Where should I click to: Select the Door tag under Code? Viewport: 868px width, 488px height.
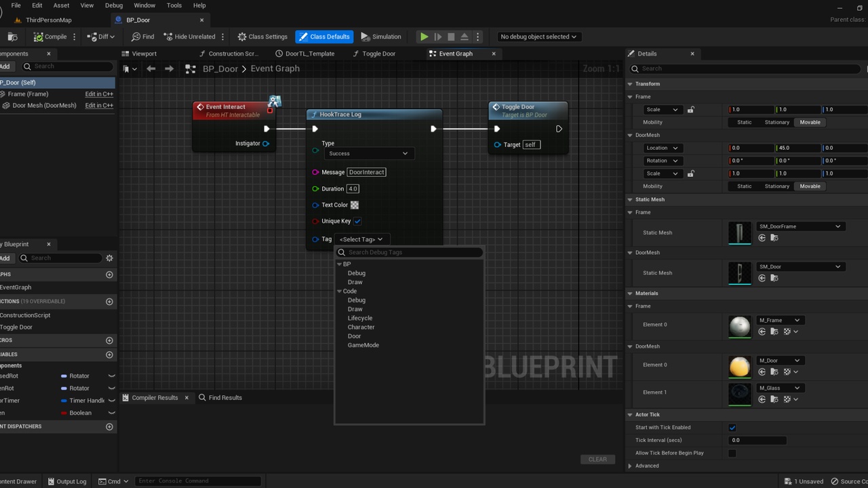[354, 336]
